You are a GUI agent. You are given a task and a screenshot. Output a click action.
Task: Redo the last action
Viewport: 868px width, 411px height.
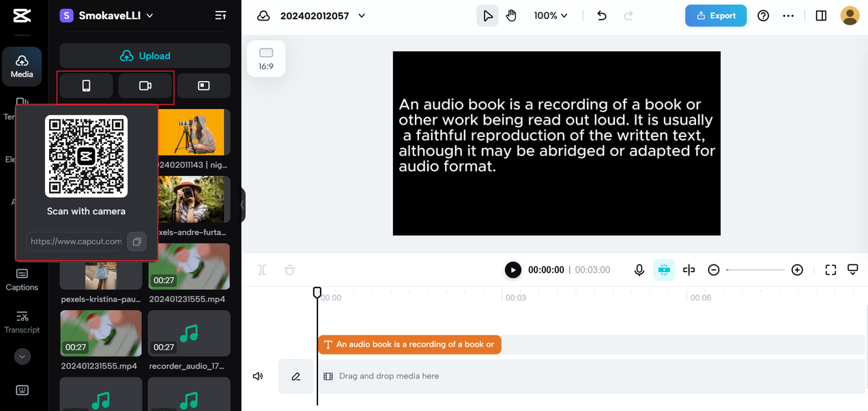click(628, 16)
